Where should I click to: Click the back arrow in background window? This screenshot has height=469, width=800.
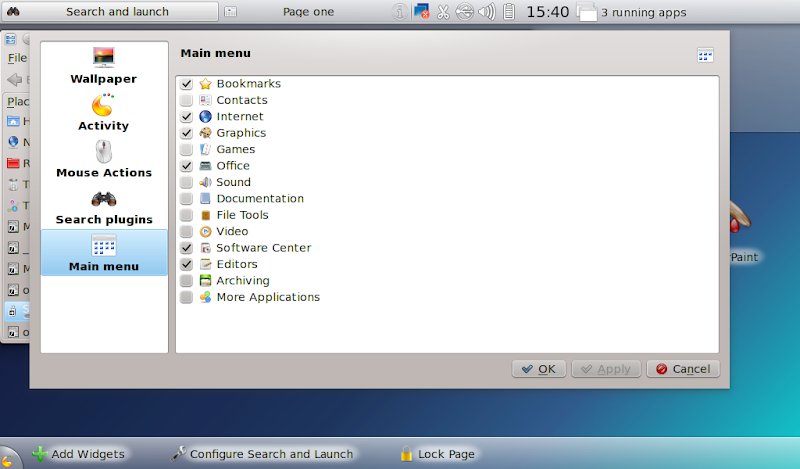(x=15, y=80)
